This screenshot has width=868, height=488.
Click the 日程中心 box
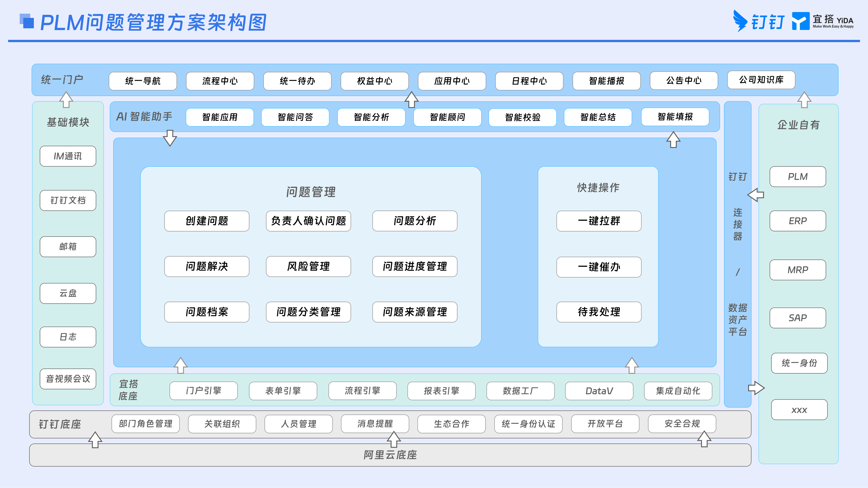(529, 81)
